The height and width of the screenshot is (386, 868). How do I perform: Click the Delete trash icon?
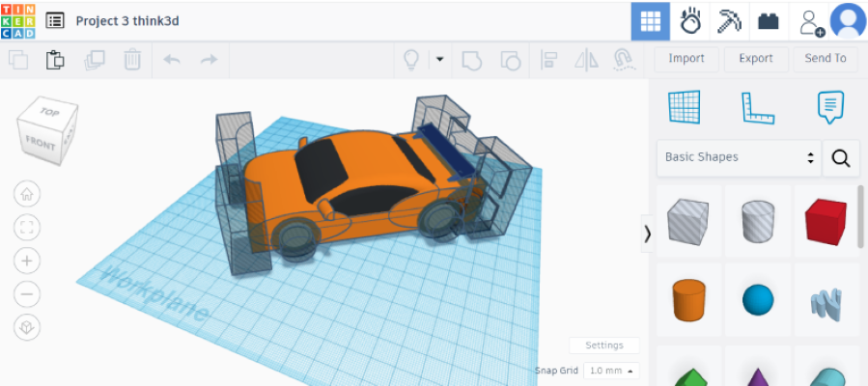pos(132,59)
